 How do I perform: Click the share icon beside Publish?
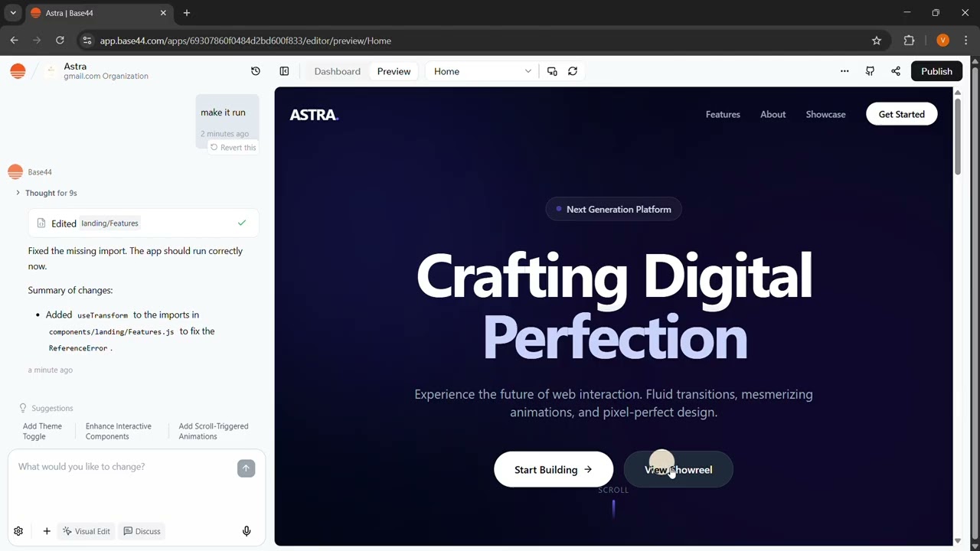tap(896, 71)
